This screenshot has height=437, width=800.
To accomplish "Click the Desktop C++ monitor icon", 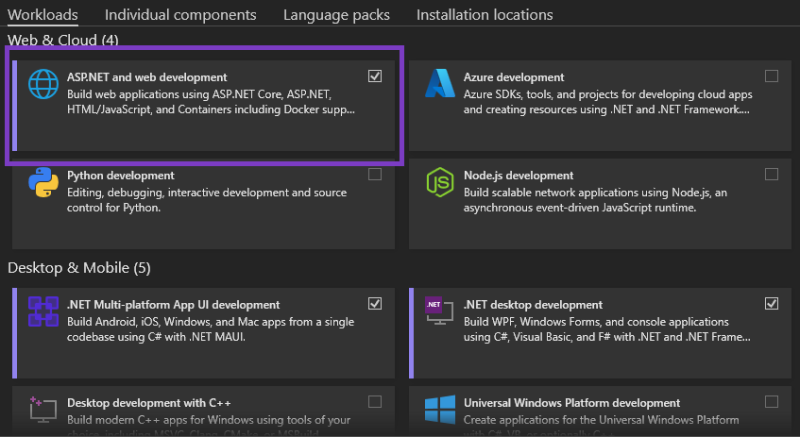I will click(43, 409).
